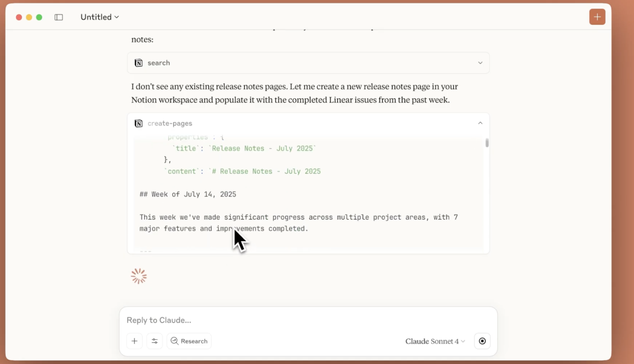Click the loading spinner indicator
Screen dimensions: 634x364
(139, 276)
